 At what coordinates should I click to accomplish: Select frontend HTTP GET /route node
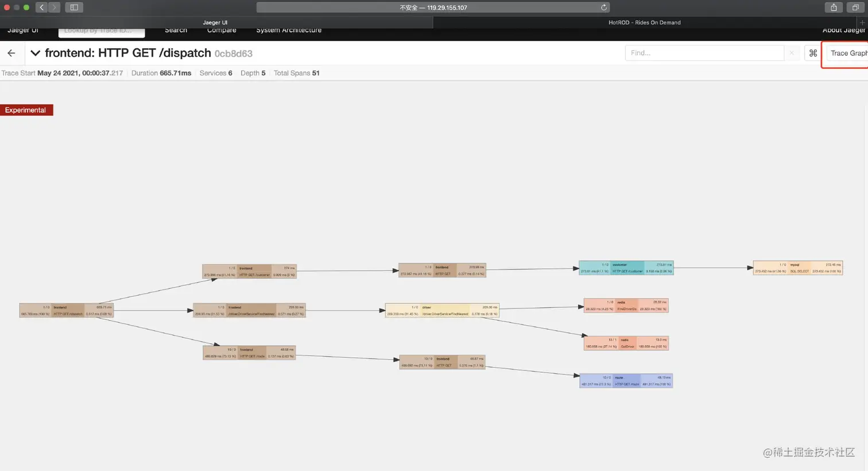coord(249,353)
